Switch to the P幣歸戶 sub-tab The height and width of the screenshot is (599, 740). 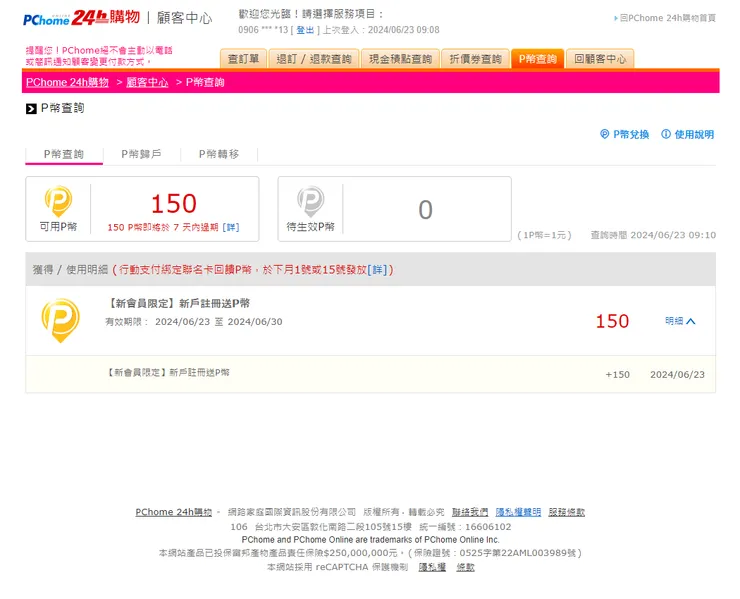pyautogui.click(x=141, y=154)
